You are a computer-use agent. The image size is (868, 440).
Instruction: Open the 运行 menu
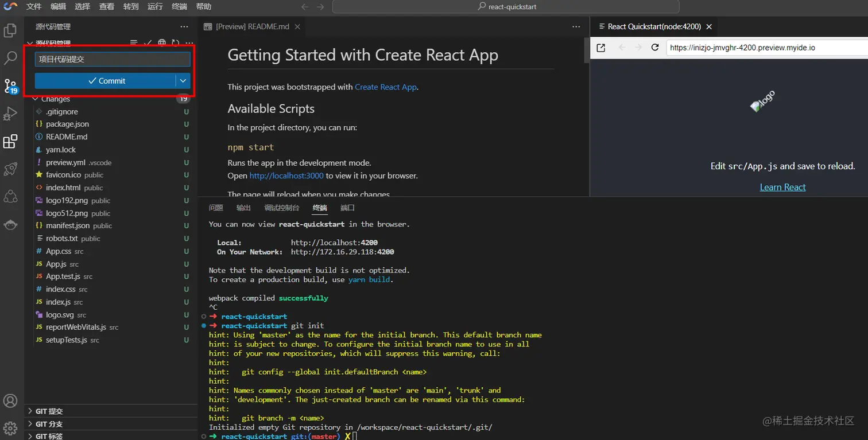(155, 7)
